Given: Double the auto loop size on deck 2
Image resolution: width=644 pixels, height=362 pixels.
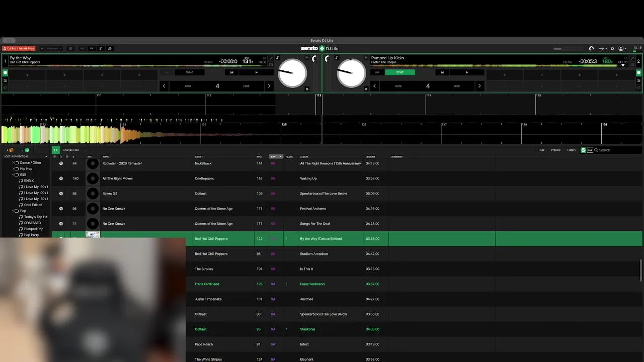Looking at the screenshot, I should pos(479,86).
